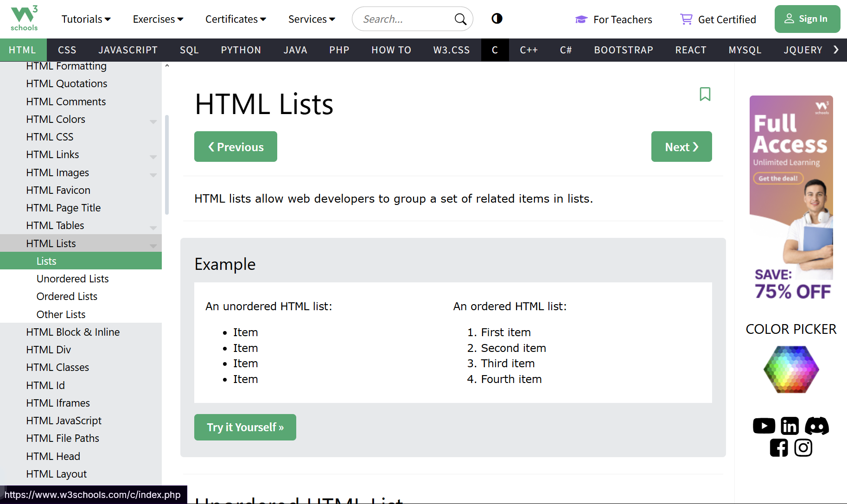This screenshot has height=504, width=847.
Task: Select the PYTHON topic tab
Action: [x=241, y=50]
